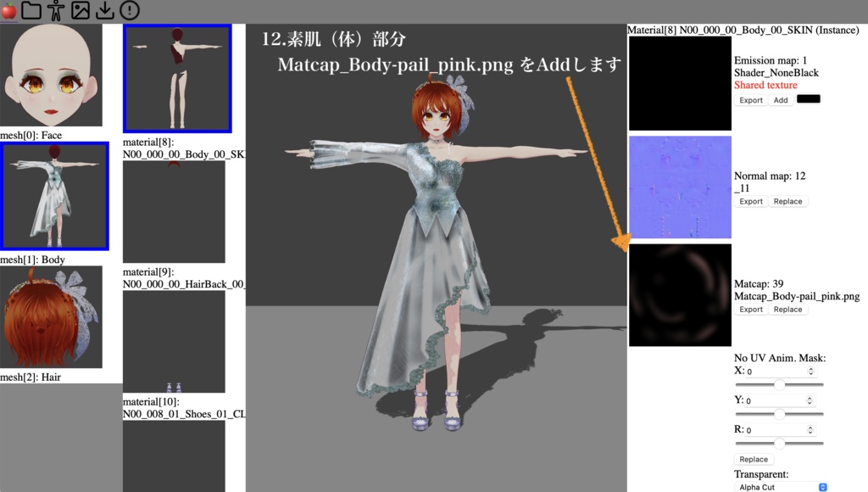Replace the Normal map texture
868x492 pixels.
pos(787,202)
